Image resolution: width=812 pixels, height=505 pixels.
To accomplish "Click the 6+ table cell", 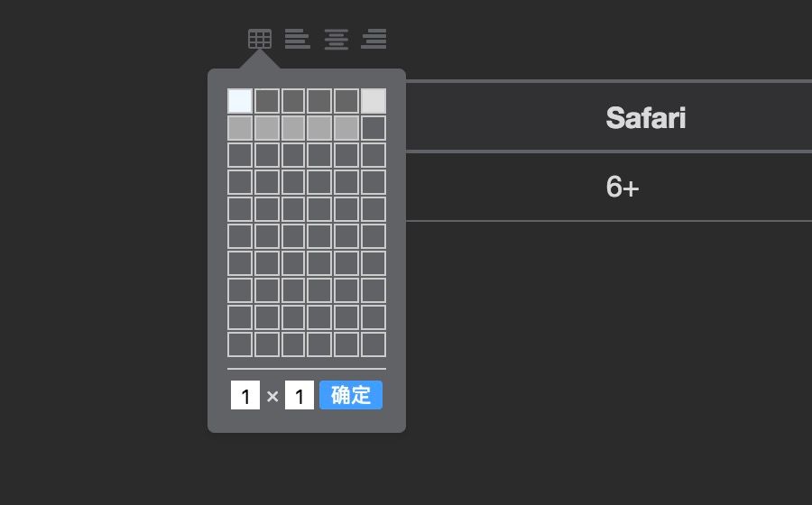I will point(623,187).
